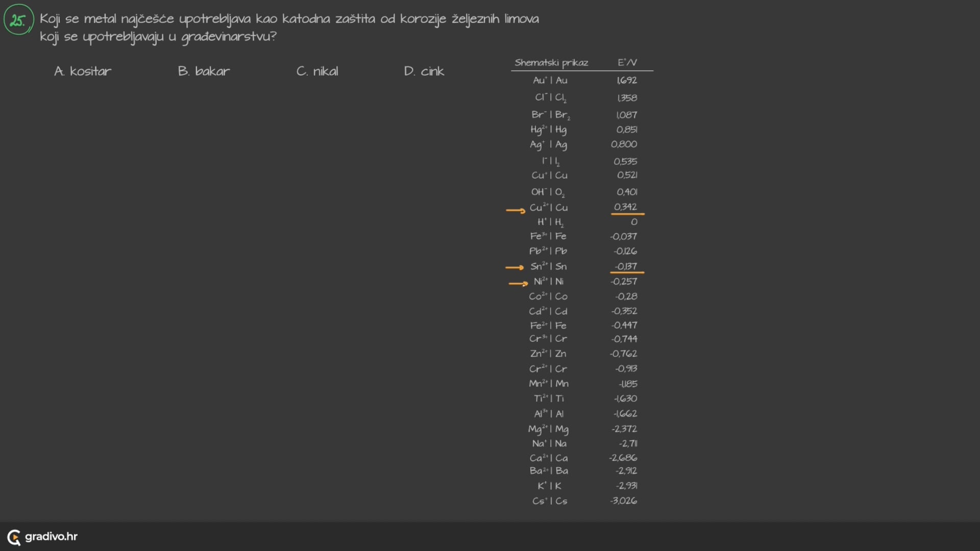Select answer C. nikal
Image resolution: width=980 pixels, height=551 pixels.
pyautogui.click(x=317, y=71)
